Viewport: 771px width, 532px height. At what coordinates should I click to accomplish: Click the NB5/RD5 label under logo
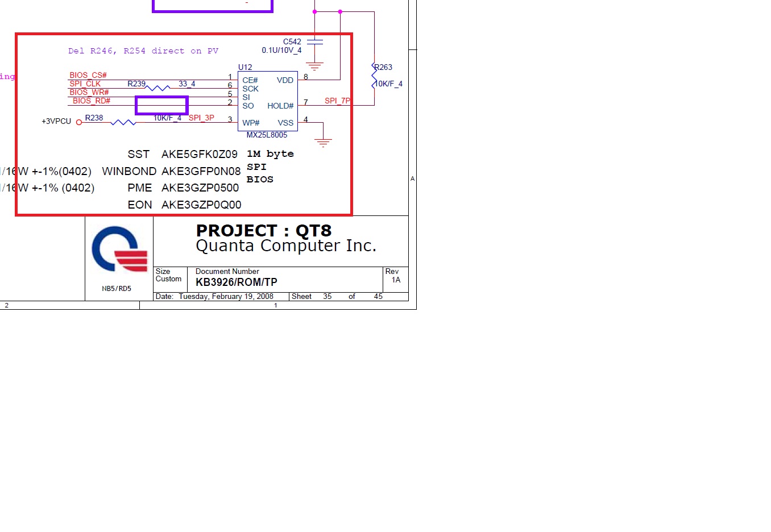pos(117,289)
